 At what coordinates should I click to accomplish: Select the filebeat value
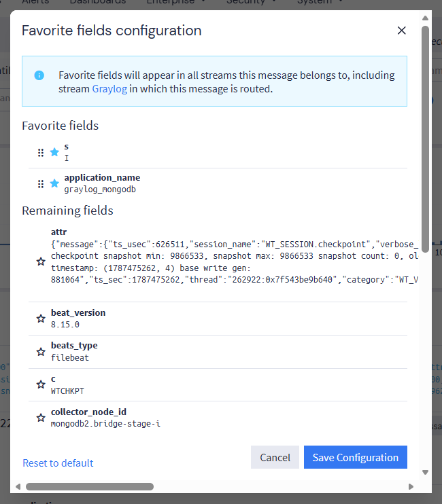70,358
